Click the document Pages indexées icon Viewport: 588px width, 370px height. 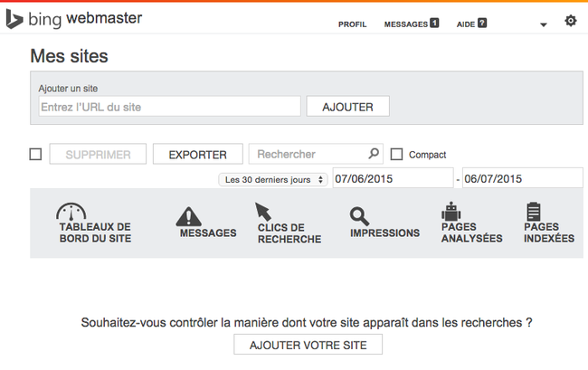click(x=533, y=212)
